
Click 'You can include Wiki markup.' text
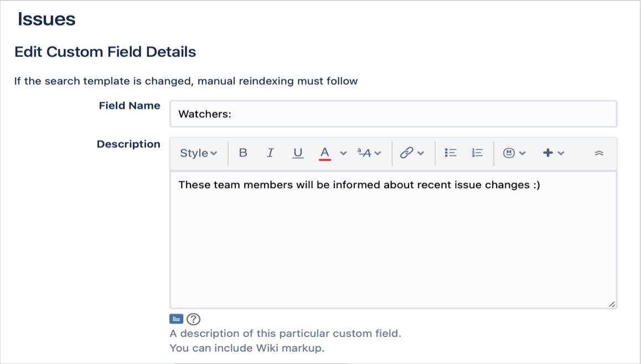click(x=247, y=348)
